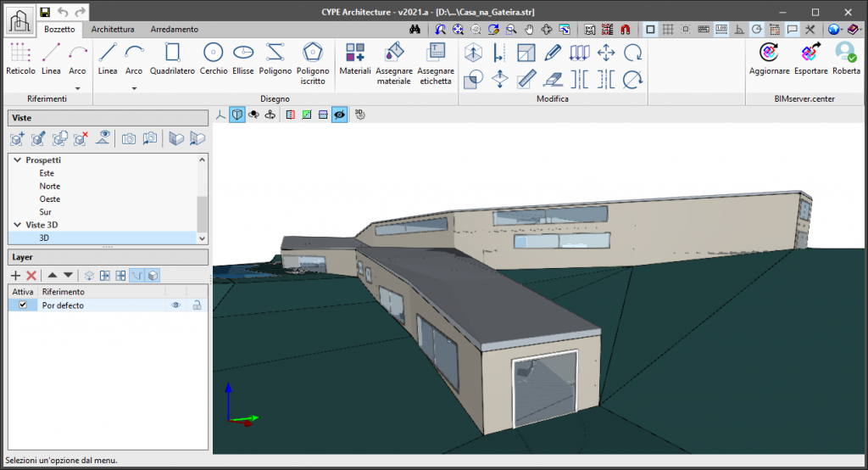Screen dimensions: 868x470
Task: Uncheck the Attiva checkbox for Por defecto
Action: 23,305
